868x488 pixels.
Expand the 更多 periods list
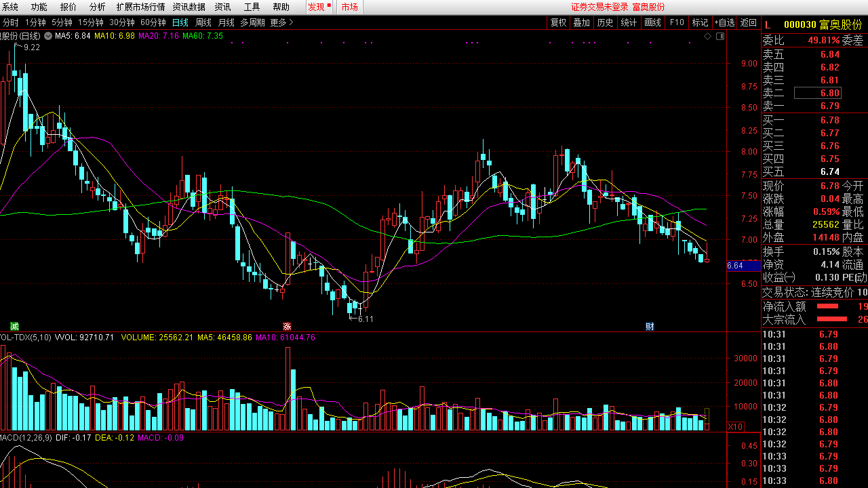coord(281,22)
